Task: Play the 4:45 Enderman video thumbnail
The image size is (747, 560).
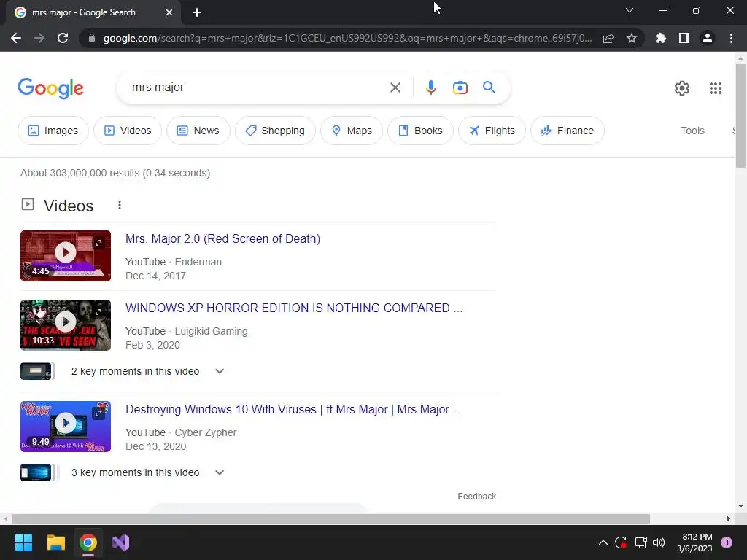Action: (x=66, y=256)
